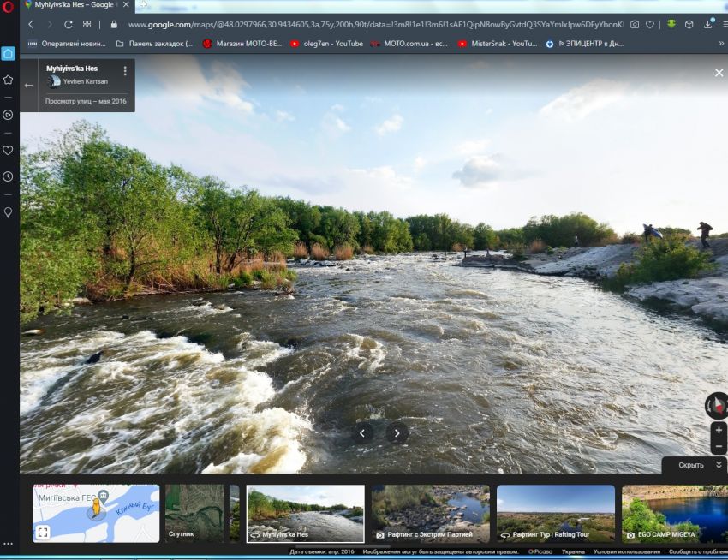Image resolution: width=728 pixels, height=560 pixels.
Task: Show more bookmarks with double chevron
Action: tap(721, 44)
